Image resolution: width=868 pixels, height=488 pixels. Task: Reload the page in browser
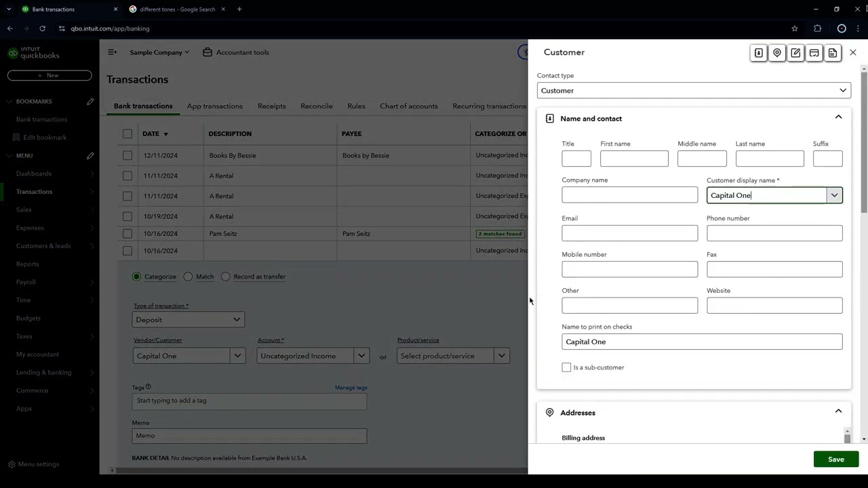(42, 28)
